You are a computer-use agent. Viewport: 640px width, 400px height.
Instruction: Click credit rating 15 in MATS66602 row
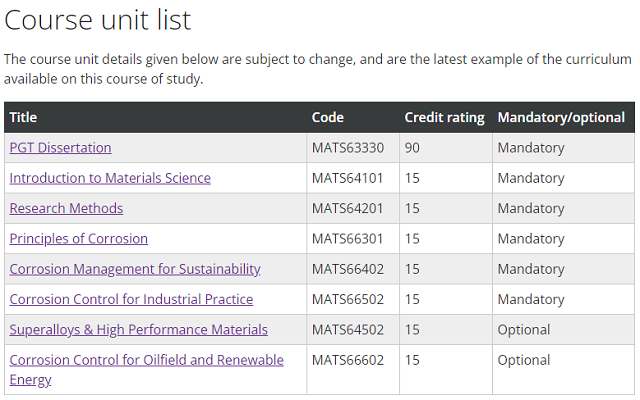coord(412,360)
